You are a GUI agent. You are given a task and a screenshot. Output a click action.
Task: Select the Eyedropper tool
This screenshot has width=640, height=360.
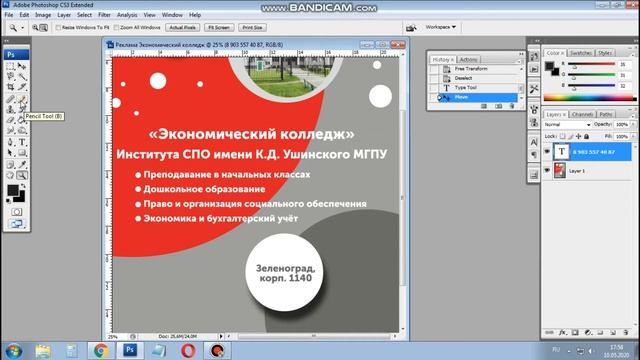coord(22,165)
